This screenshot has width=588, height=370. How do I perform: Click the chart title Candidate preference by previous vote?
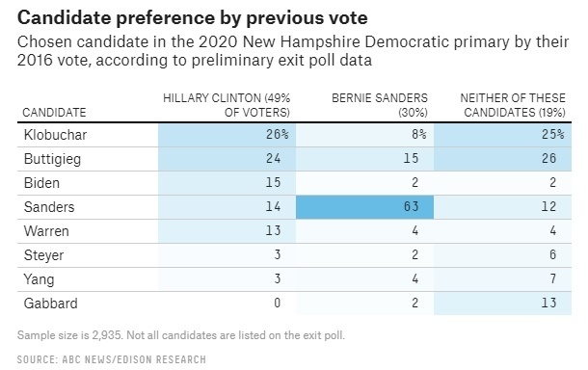coord(193,17)
